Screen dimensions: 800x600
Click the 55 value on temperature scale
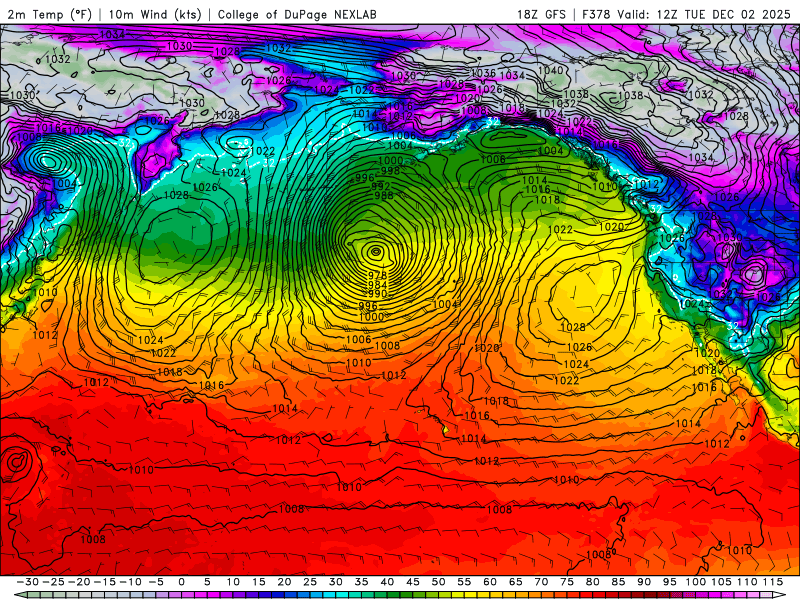(464, 582)
